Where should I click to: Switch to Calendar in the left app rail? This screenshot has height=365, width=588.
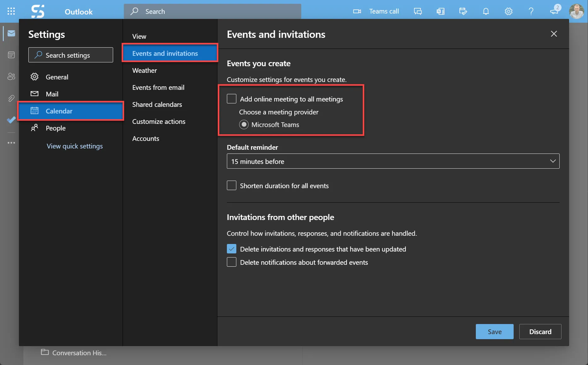pos(11,55)
